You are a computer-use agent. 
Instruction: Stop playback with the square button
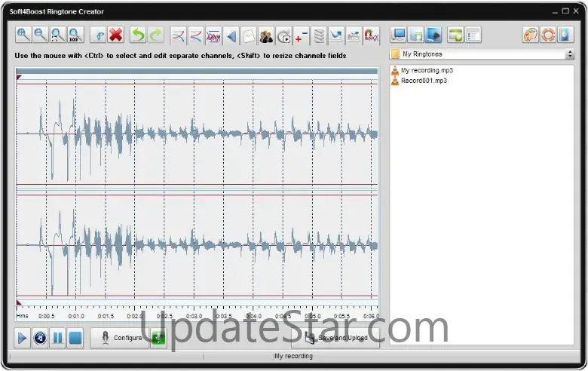click(75, 338)
